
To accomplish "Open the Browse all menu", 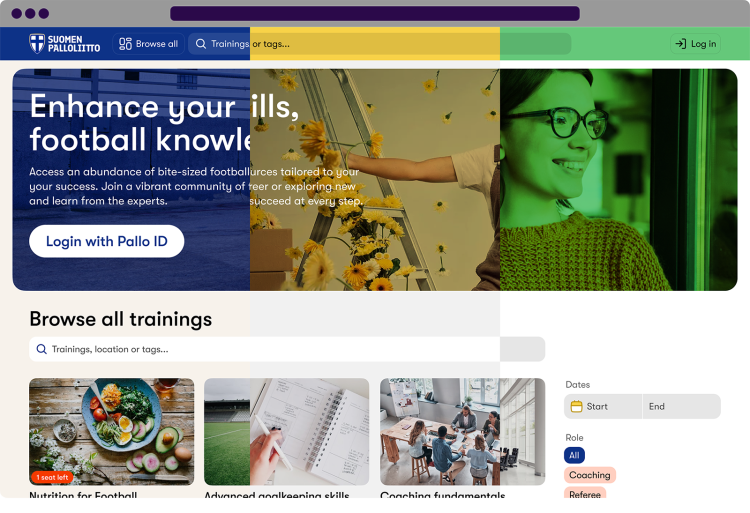I will click(149, 44).
